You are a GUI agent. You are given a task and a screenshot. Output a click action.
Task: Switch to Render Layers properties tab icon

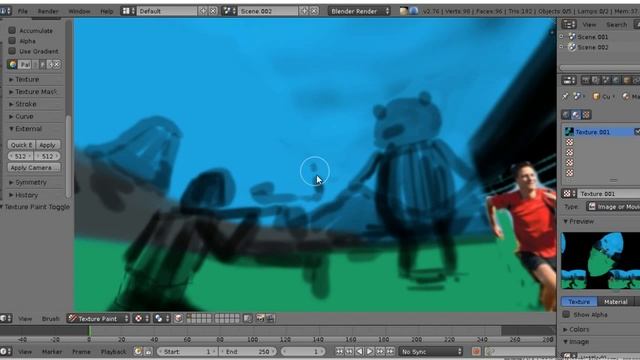(596, 80)
